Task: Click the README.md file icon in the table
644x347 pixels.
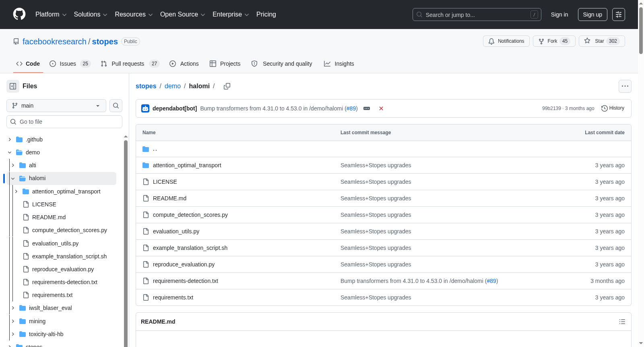Action: coord(146,198)
